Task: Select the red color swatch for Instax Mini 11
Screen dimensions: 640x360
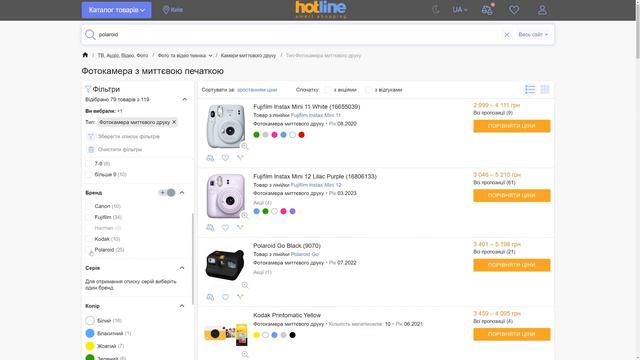Action: click(x=301, y=135)
